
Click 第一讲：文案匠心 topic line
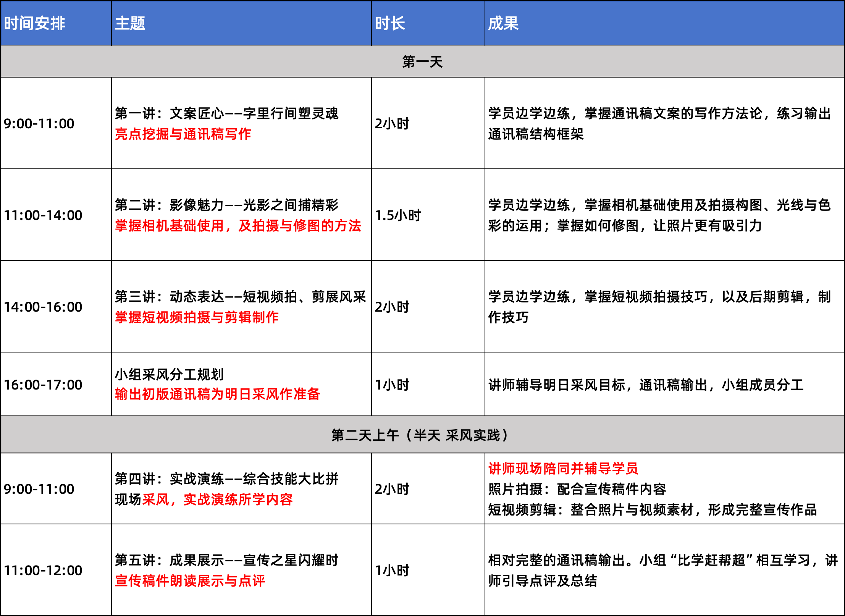(x=227, y=113)
